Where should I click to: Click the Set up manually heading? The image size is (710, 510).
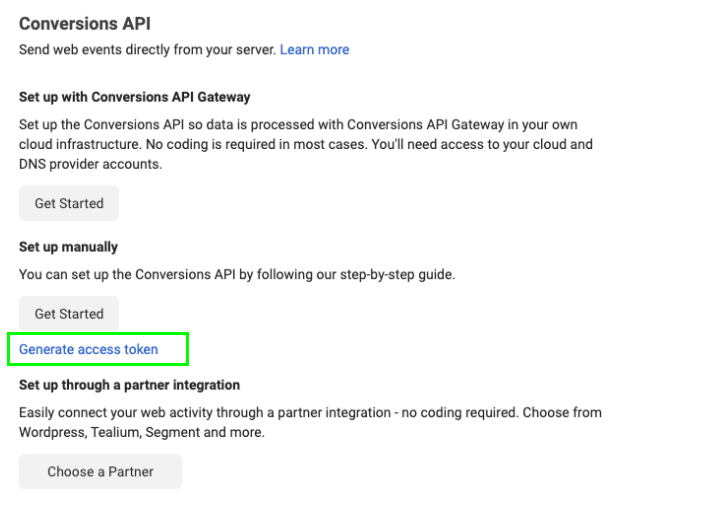[x=68, y=247]
